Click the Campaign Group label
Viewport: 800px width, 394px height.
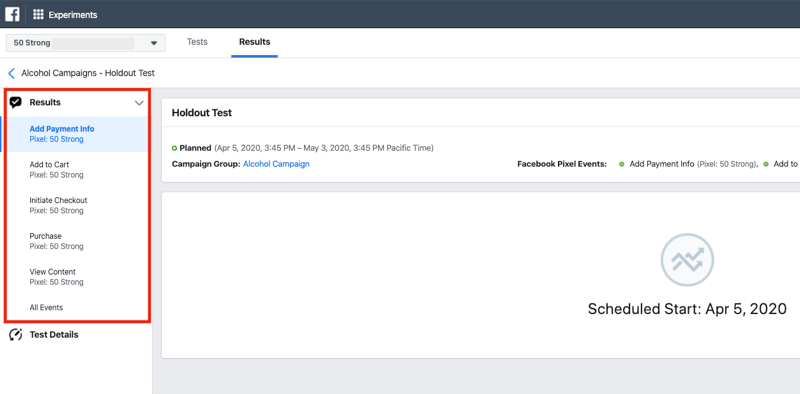pyautogui.click(x=206, y=164)
